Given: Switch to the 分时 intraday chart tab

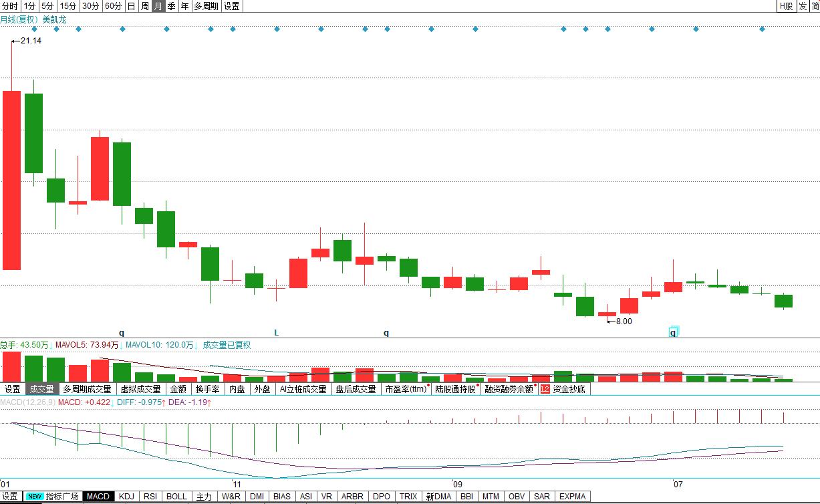Looking at the screenshot, I should point(10,6).
